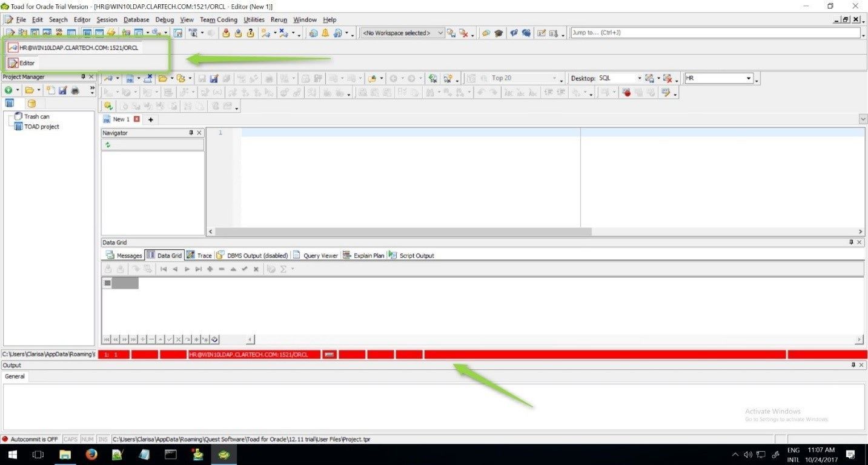Open the Database menu
The height and width of the screenshot is (465, 868).
click(x=136, y=20)
